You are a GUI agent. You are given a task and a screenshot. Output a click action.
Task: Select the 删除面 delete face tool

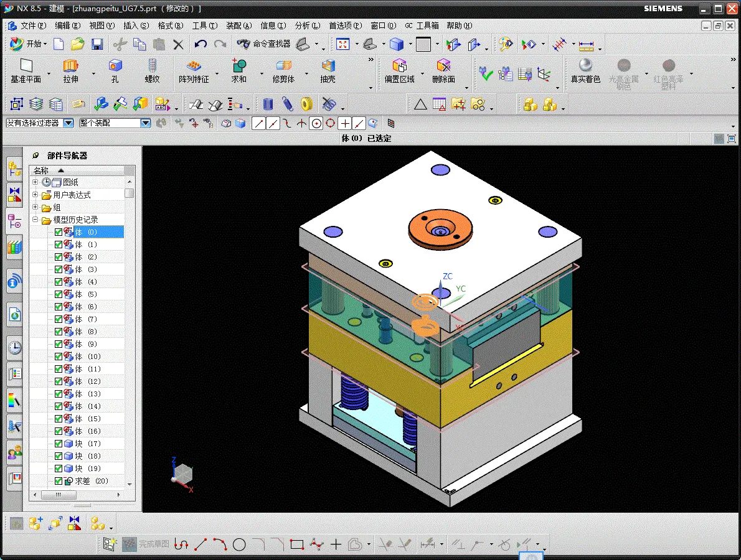[443, 71]
